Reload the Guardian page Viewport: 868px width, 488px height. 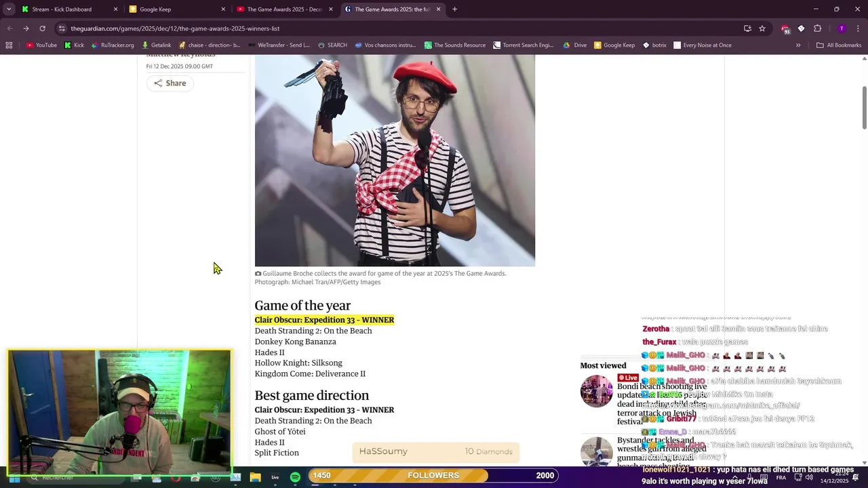(42, 28)
